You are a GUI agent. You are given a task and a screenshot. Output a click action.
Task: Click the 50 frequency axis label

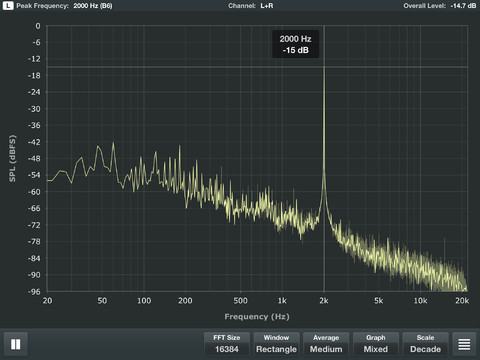point(102,301)
